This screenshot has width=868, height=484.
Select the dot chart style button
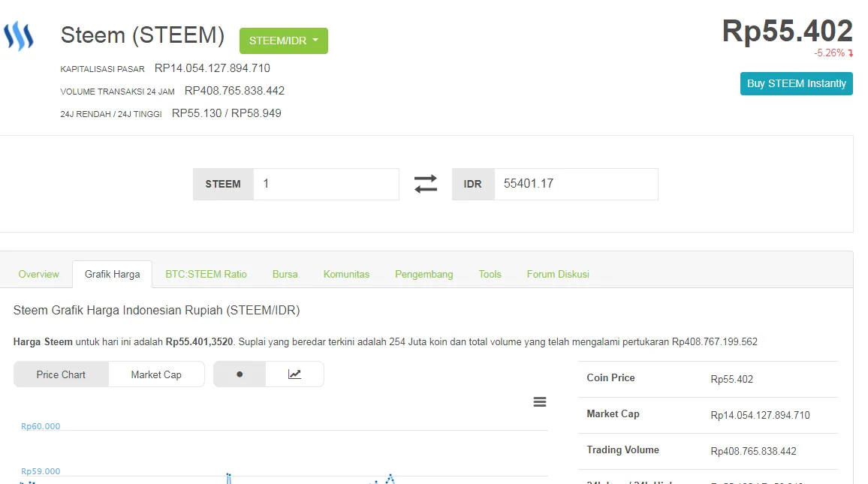tap(240, 374)
